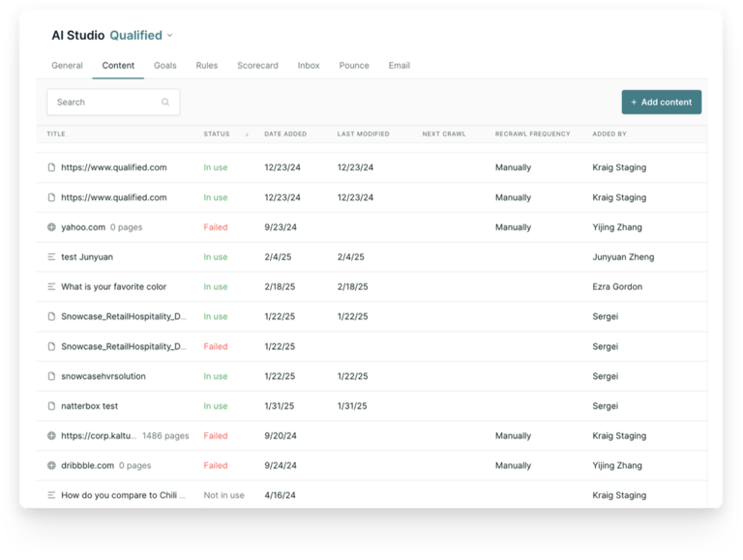Click the Not in use status
Image resolution: width=743 pixels, height=560 pixels.
[x=223, y=495]
